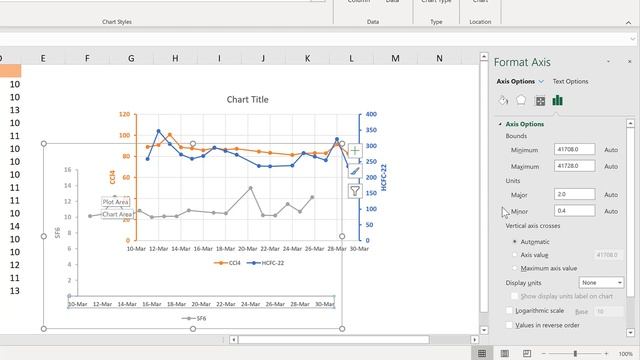Viewport: 640px width, 360px height.
Task: Select column H header
Action: pos(175,58)
